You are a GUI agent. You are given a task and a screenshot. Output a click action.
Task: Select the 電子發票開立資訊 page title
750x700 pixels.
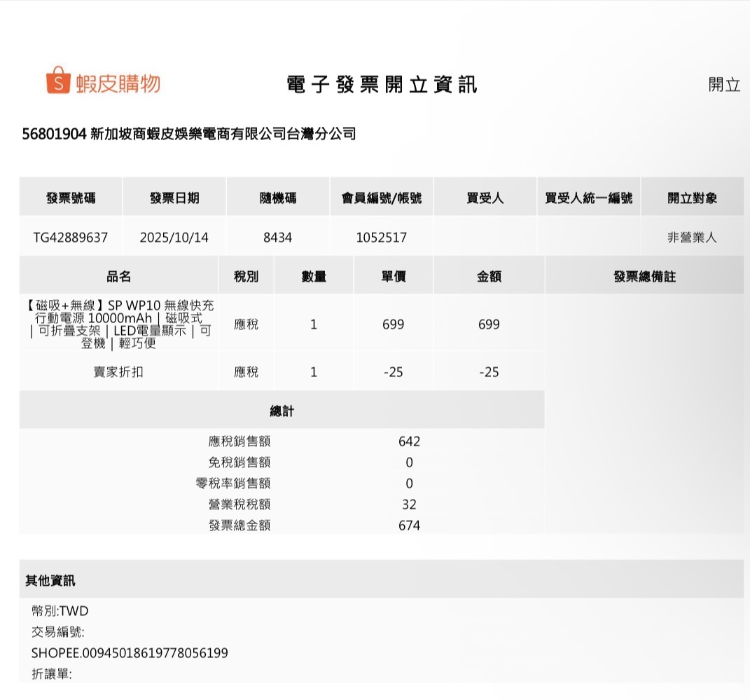point(382,85)
